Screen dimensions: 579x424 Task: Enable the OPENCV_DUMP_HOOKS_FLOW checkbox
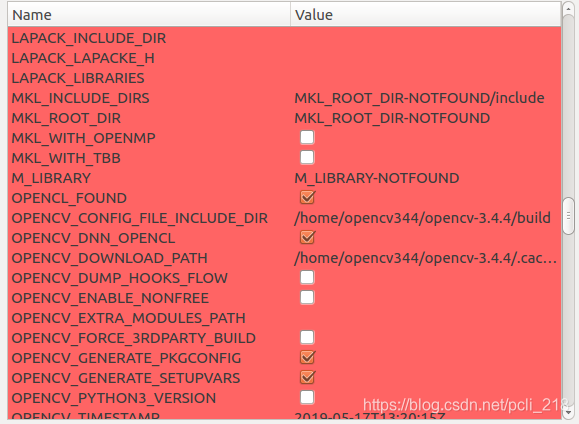[307, 277]
